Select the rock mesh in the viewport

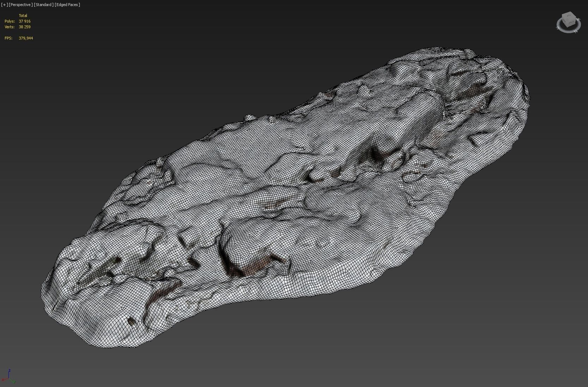click(286, 198)
